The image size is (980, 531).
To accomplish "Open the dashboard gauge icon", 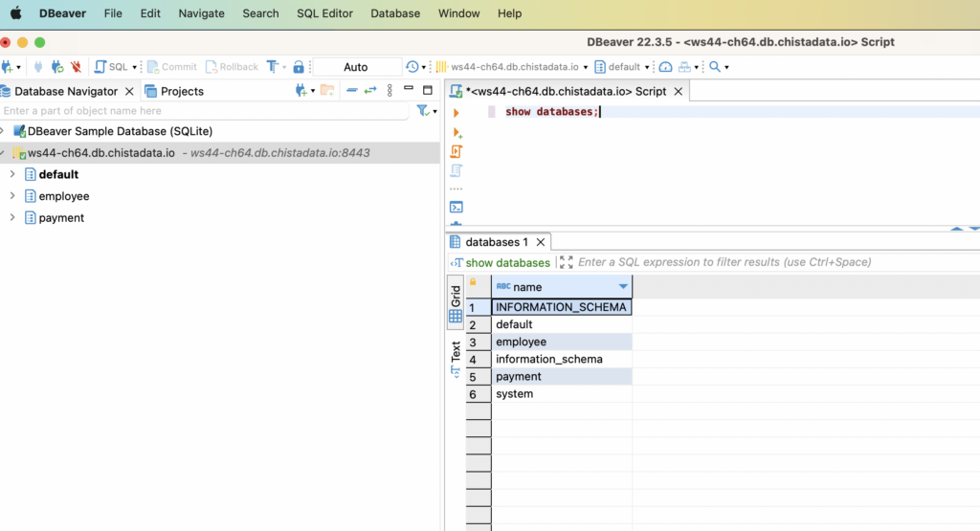I will pyautogui.click(x=666, y=67).
